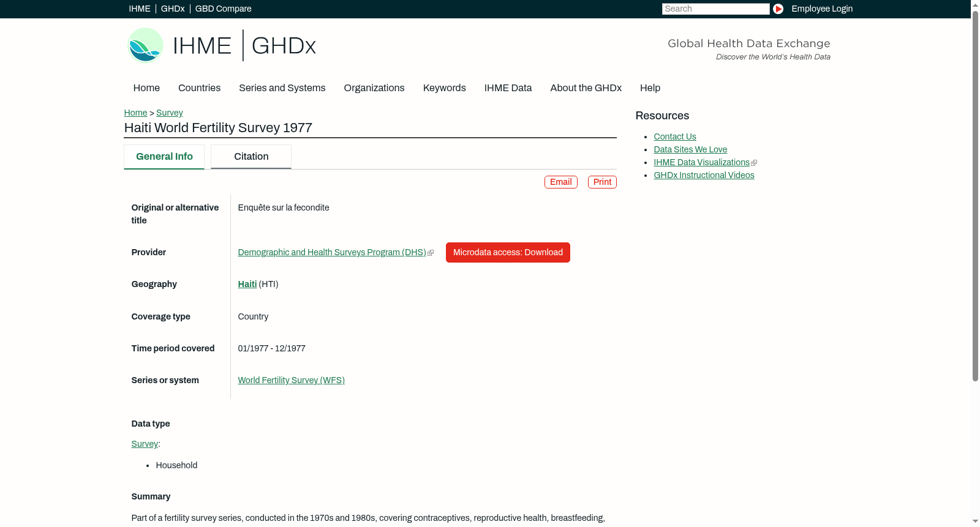Open Demographic and Health Surveys Program link
Viewport: 980px width, 527px height.
click(x=332, y=252)
